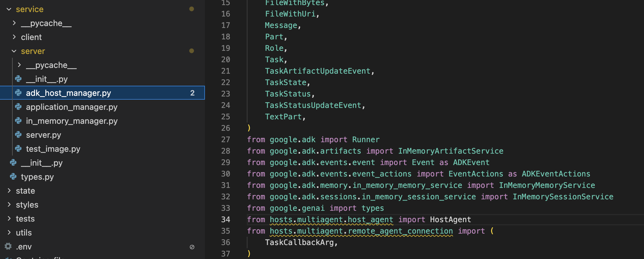Click Runner on line 27

366,139
